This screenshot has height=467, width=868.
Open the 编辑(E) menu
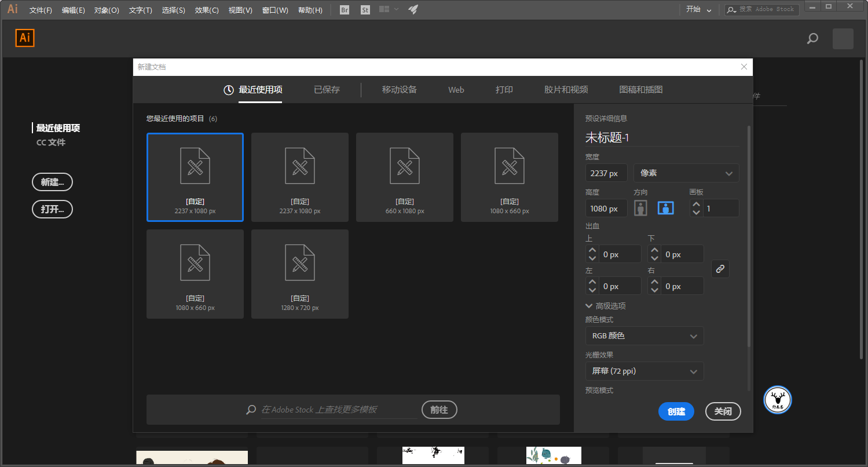pyautogui.click(x=74, y=10)
